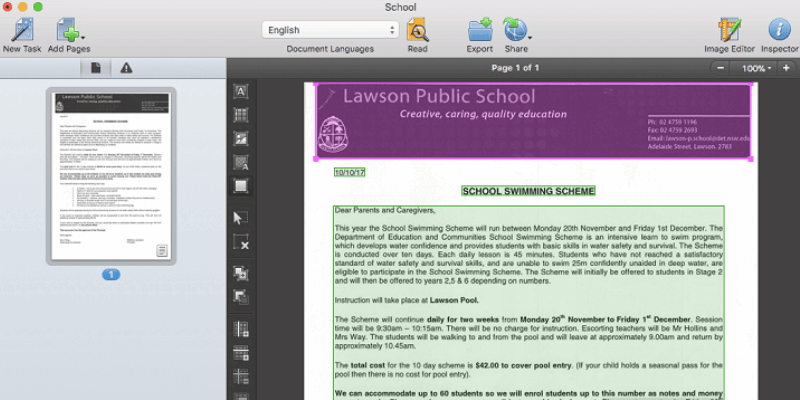Select the Draw Background Picture Area tool
This screenshot has width=800, height=400.
241,162
